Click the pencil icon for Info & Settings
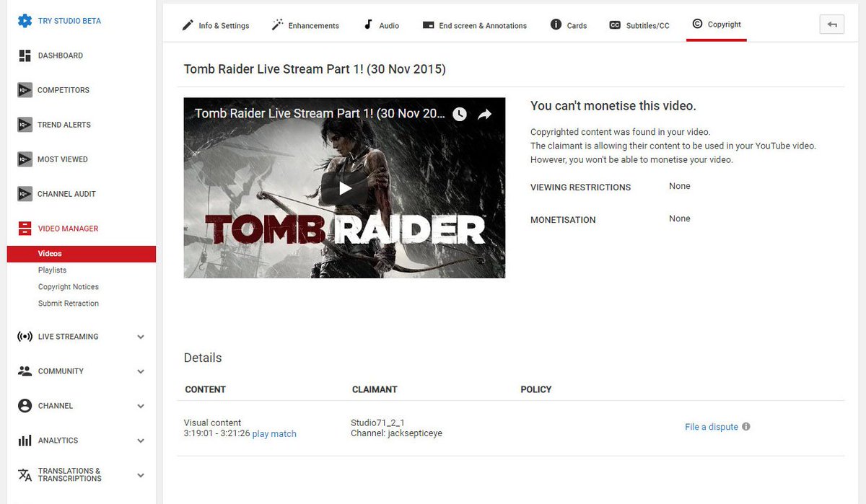 [x=188, y=25]
